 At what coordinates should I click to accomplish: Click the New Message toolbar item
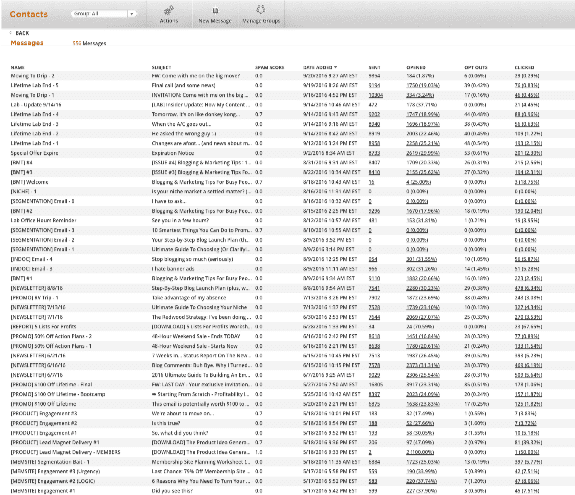215,14
